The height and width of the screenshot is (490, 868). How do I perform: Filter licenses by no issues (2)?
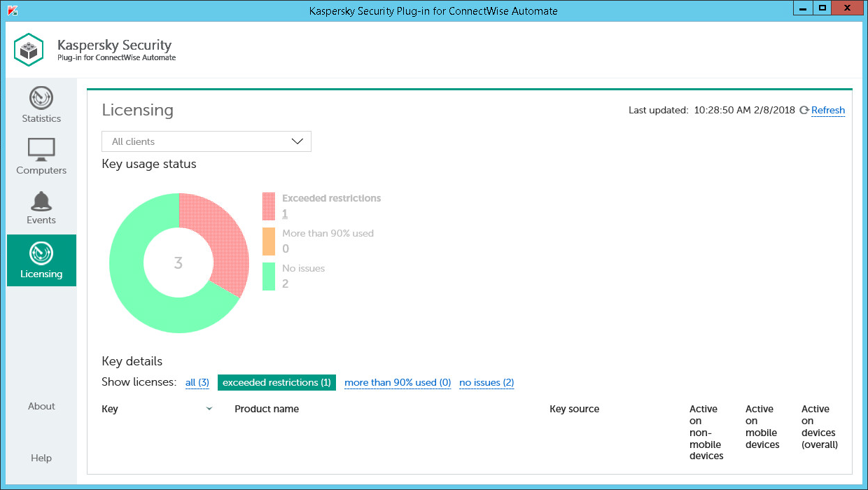(x=486, y=383)
